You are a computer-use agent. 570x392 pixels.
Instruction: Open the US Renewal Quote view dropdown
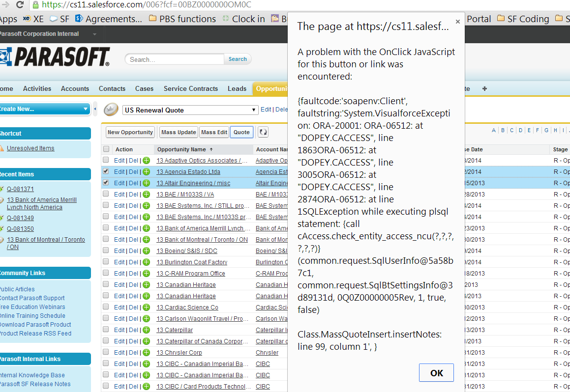190,110
